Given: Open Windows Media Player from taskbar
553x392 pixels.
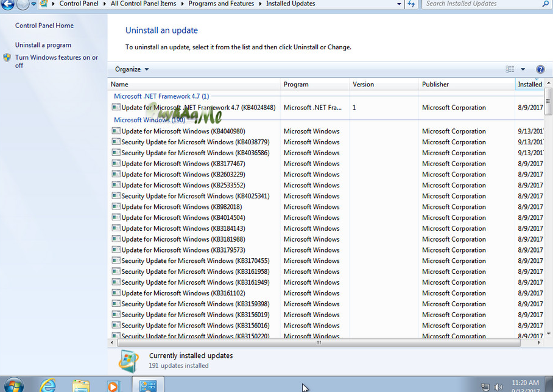Looking at the screenshot, I should [x=113, y=387].
